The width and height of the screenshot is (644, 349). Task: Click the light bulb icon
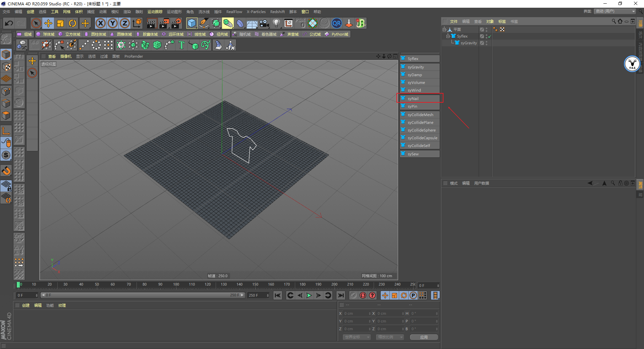click(276, 23)
